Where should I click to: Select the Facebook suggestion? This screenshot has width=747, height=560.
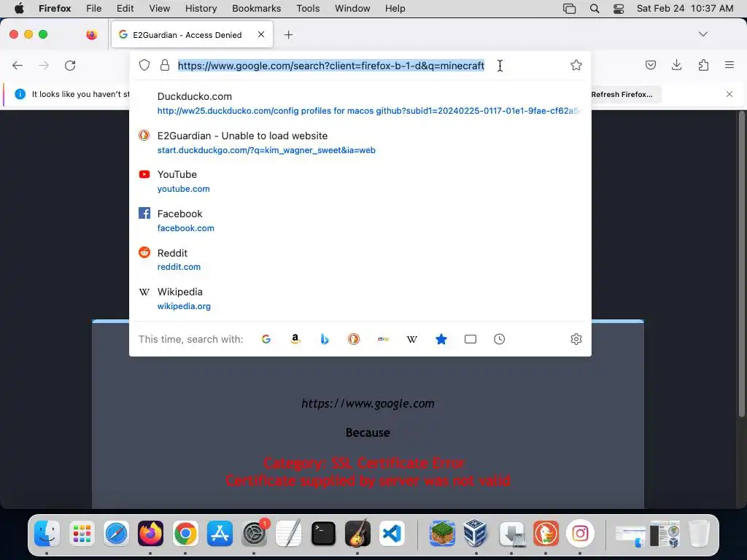pos(360,220)
